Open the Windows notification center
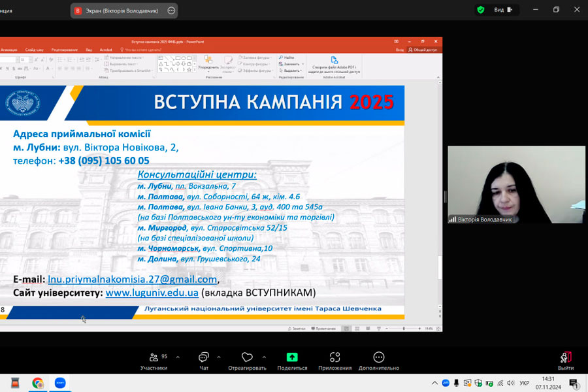Viewport: 588px width, 392px height. point(574,383)
